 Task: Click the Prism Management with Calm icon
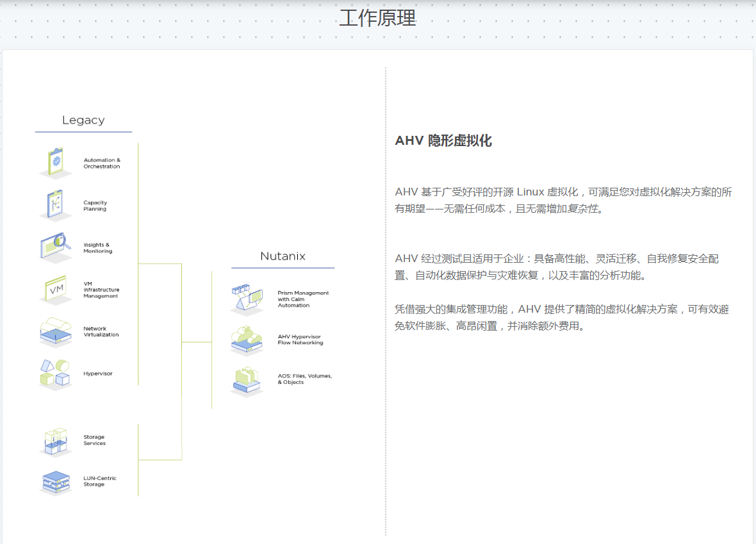coord(247,299)
